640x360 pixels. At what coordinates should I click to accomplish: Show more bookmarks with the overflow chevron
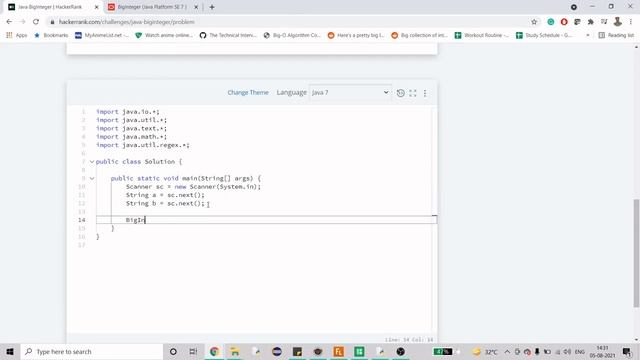(588, 35)
